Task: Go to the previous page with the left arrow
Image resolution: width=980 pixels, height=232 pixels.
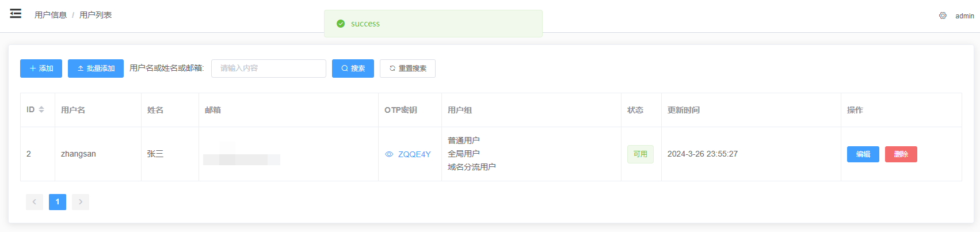Action: (35, 202)
